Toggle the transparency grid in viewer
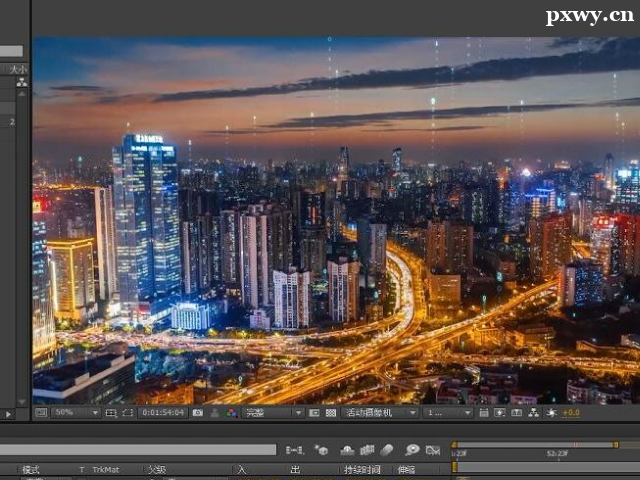 tap(330, 412)
